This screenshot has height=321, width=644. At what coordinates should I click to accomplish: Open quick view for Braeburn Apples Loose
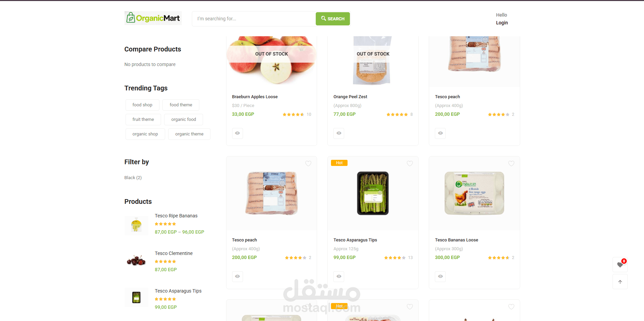coord(237,133)
